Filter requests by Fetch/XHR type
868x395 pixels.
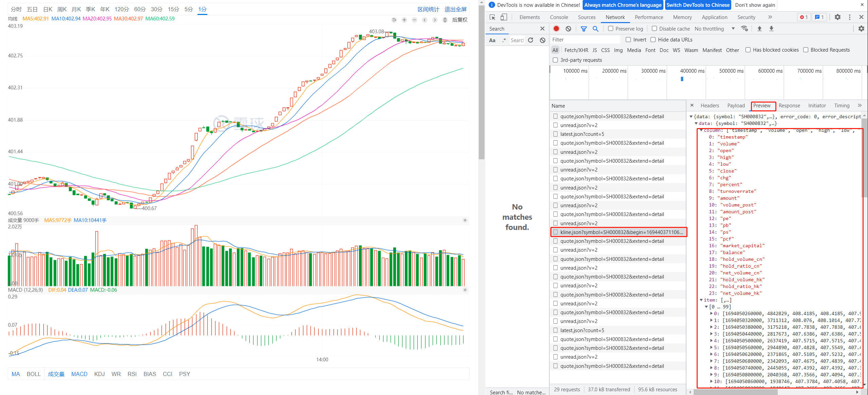pyautogui.click(x=576, y=50)
